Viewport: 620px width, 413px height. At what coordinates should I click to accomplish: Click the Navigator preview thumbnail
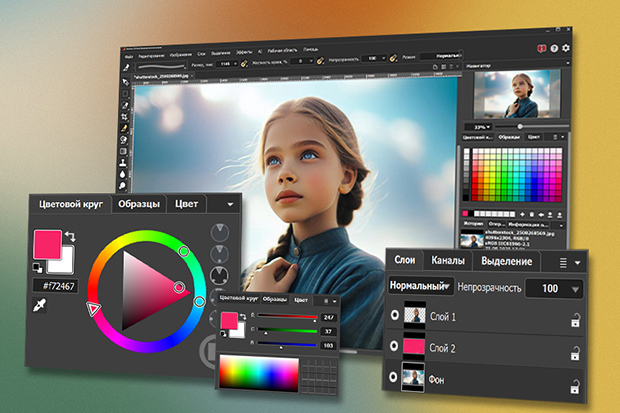click(518, 94)
